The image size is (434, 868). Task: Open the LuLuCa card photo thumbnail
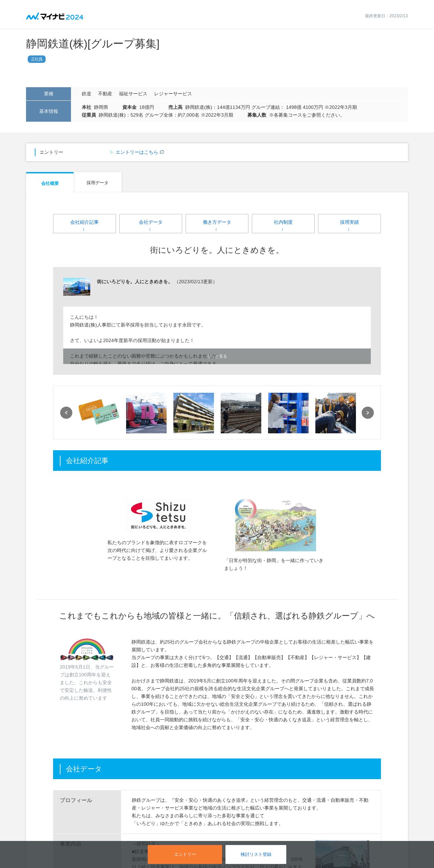(99, 413)
